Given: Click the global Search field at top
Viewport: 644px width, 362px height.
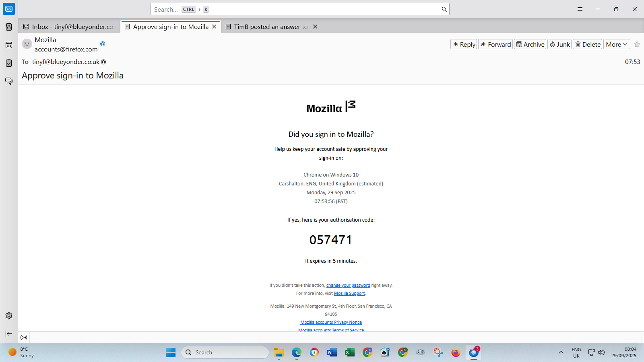Looking at the screenshot, I should click(300, 9).
